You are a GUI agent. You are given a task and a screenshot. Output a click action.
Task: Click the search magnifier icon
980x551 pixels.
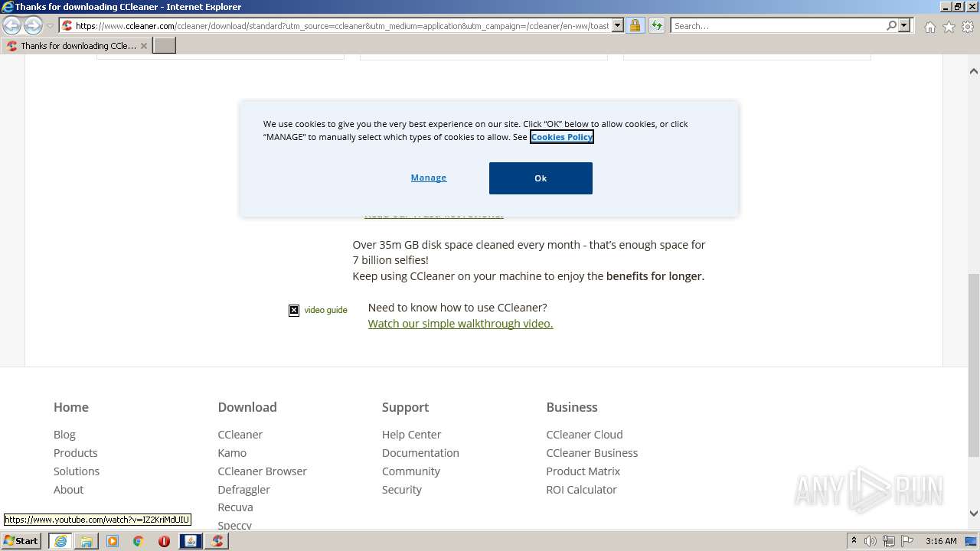891,25
